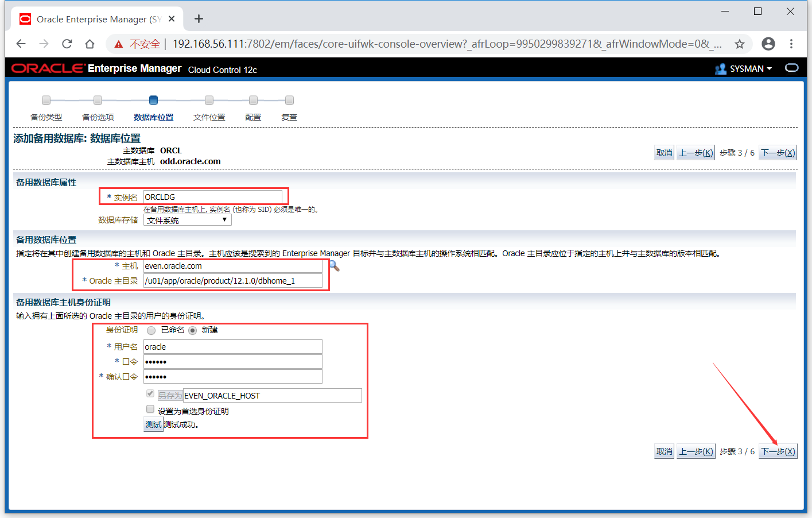
Task: Go back with the browser back arrow
Action: (x=21, y=44)
